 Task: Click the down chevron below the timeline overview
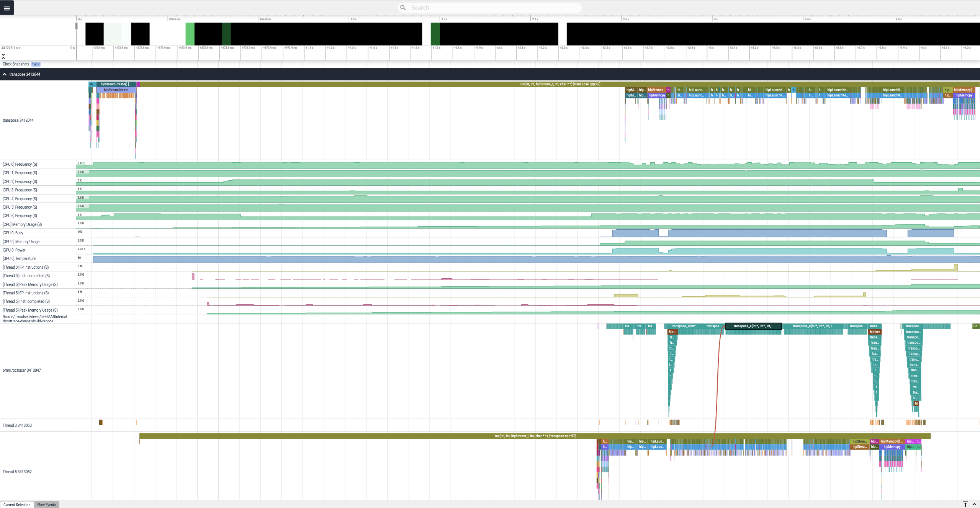point(3,56)
